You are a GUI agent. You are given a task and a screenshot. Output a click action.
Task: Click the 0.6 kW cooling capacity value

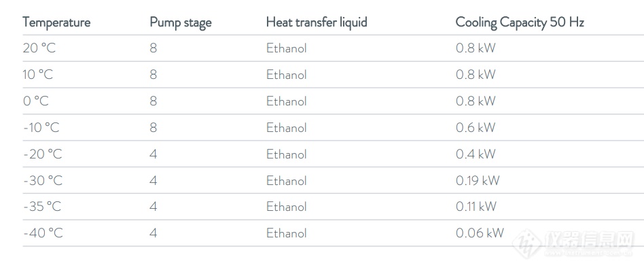(x=476, y=127)
